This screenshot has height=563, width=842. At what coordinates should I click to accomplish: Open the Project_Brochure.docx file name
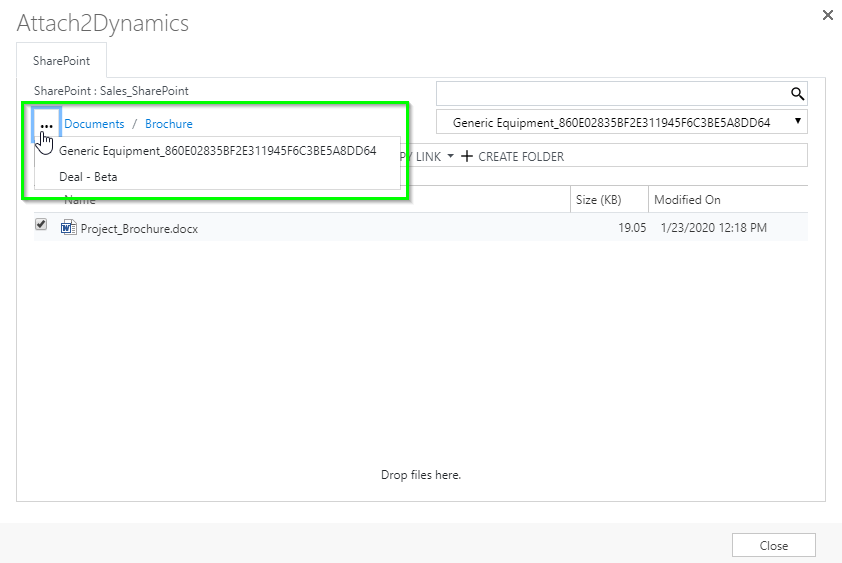pyautogui.click(x=139, y=229)
